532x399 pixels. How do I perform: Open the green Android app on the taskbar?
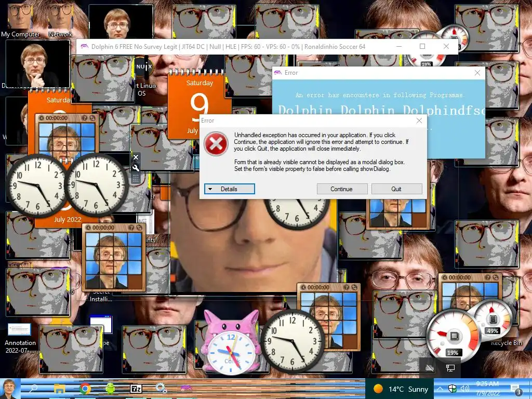click(x=110, y=389)
